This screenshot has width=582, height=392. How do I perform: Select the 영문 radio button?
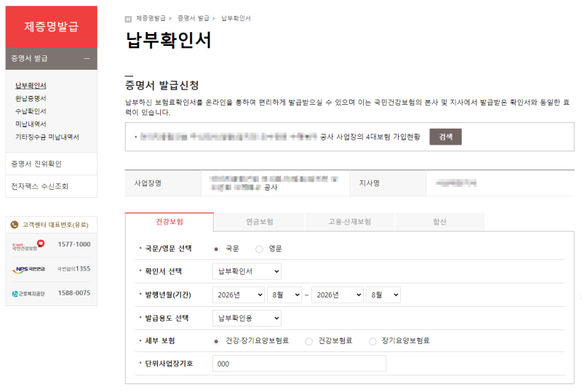[259, 249]
